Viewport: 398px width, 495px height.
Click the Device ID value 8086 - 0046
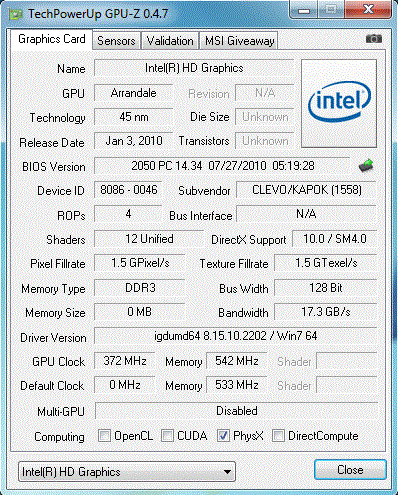point(128,190)
